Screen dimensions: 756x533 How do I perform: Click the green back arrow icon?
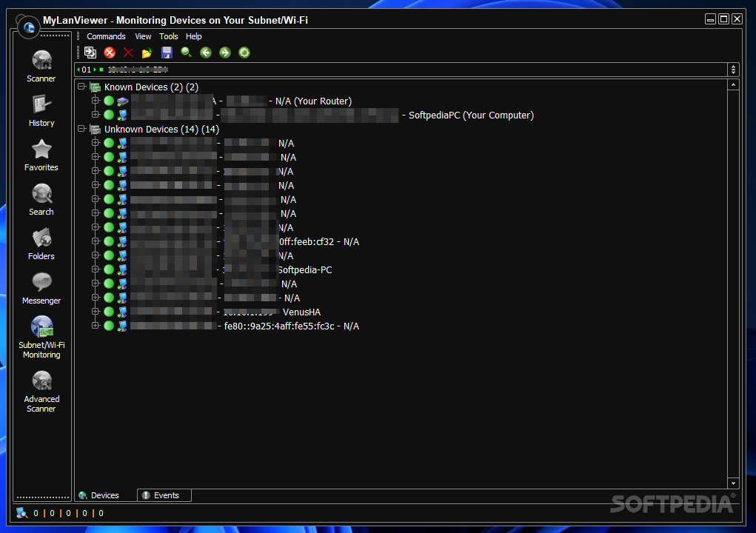coord(206,53)
